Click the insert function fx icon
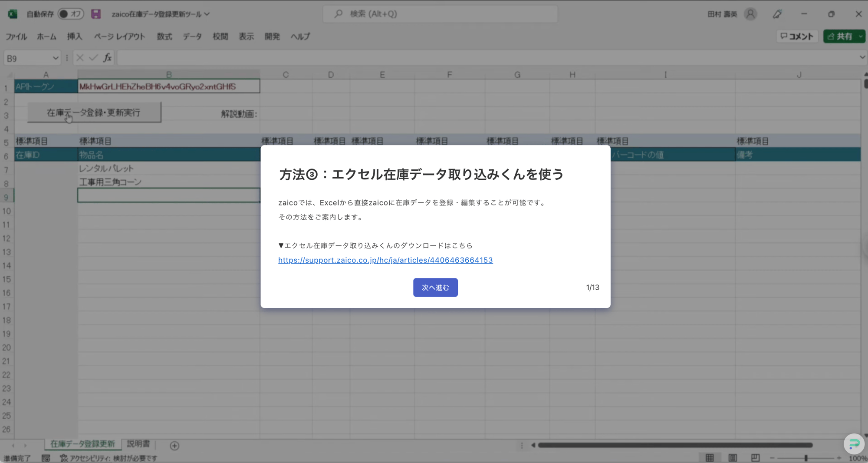This screenshot has width=868, height=463. click(107, 58)
